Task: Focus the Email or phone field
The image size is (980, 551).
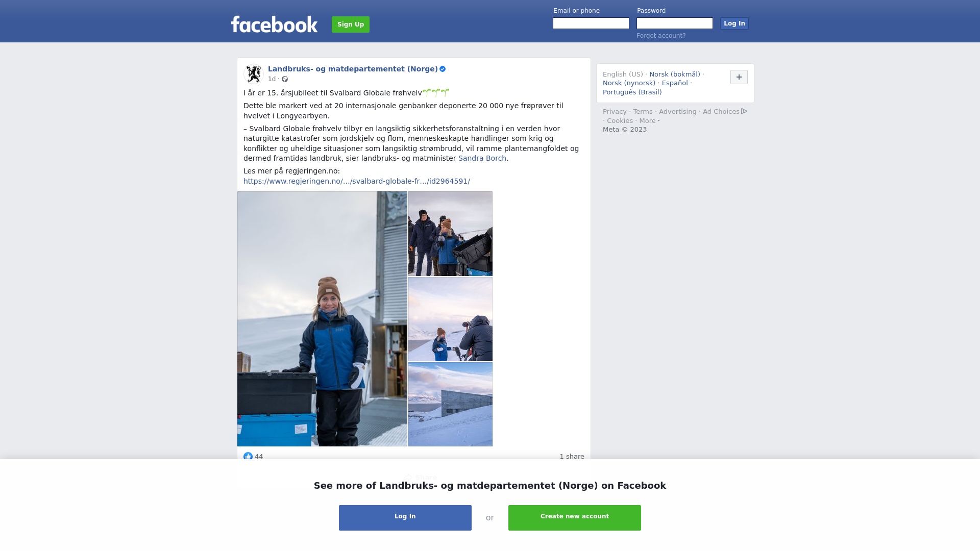Action: (591, 23)
